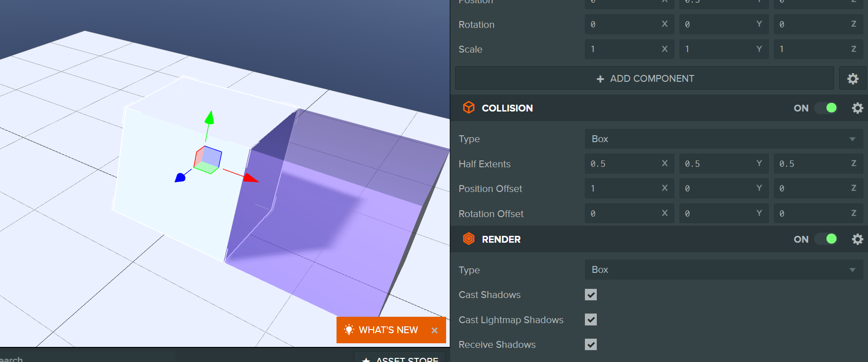Viewport: 868px width, 362px height.
Task: Uncheck Cast Lightmap Shadows
Action: pyautogui.click(x=591, y=320)
